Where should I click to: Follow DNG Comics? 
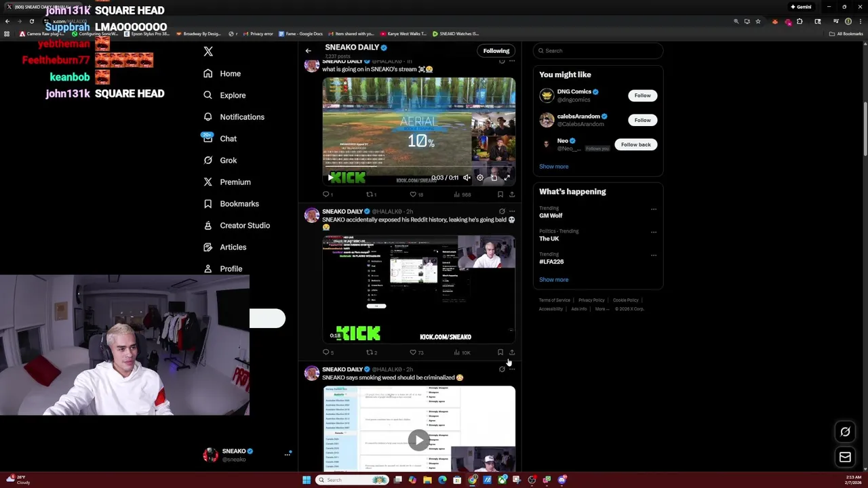pos(642,96)
